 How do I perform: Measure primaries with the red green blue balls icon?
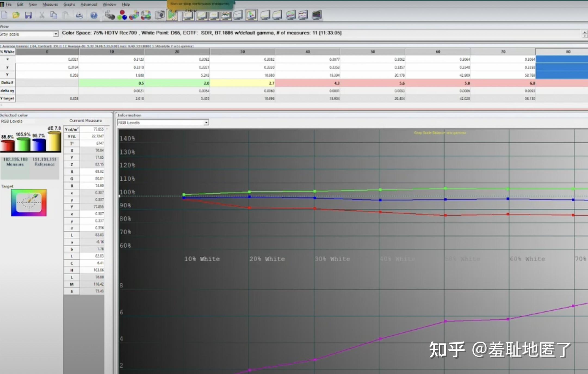[x=122, y=15]
